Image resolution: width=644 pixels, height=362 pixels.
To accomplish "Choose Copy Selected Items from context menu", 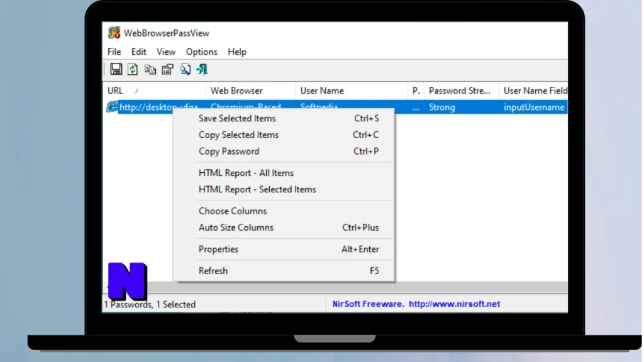I will tap(284, 134).
